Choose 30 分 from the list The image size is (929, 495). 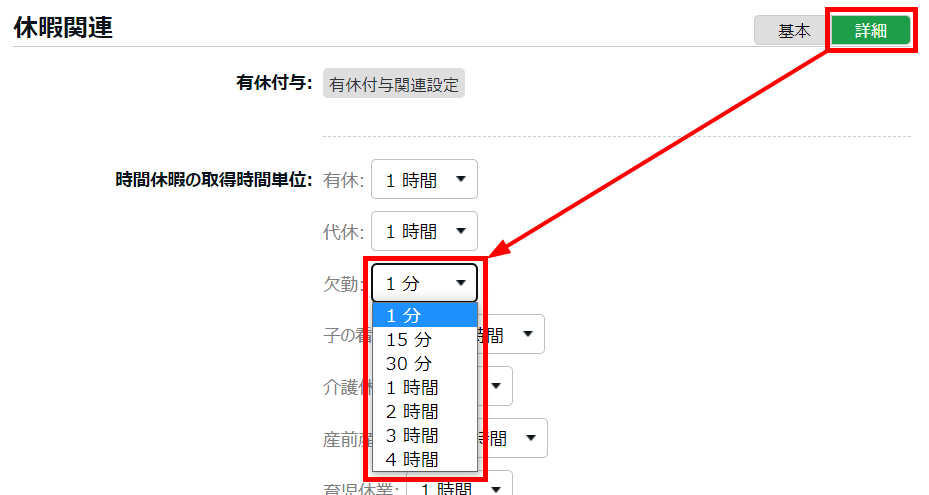[424, 363]
